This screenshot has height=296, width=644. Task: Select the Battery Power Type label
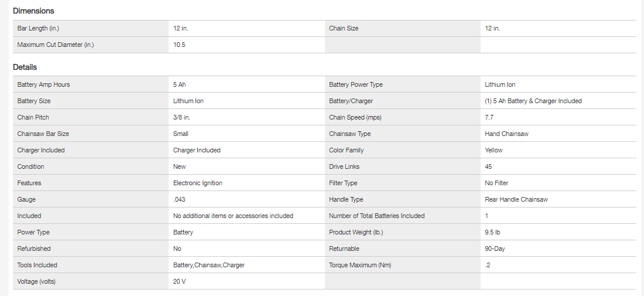pos(356,84)
